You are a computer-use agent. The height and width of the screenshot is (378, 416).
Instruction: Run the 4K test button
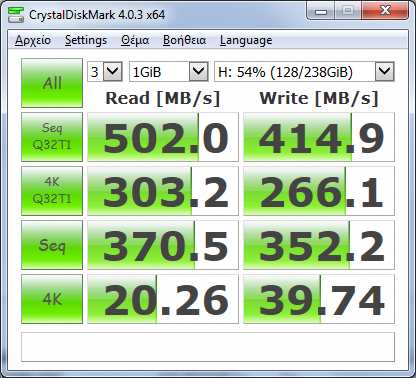(52, 299)
